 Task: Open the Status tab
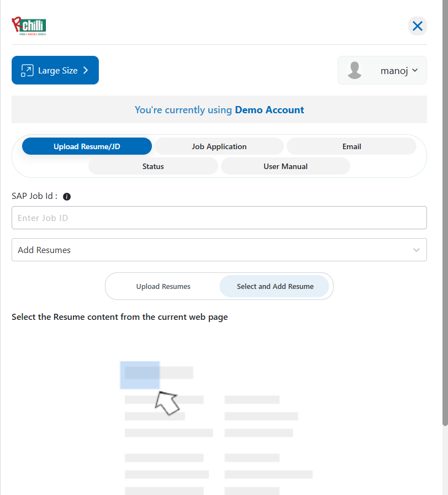click(x=153, y=166)
